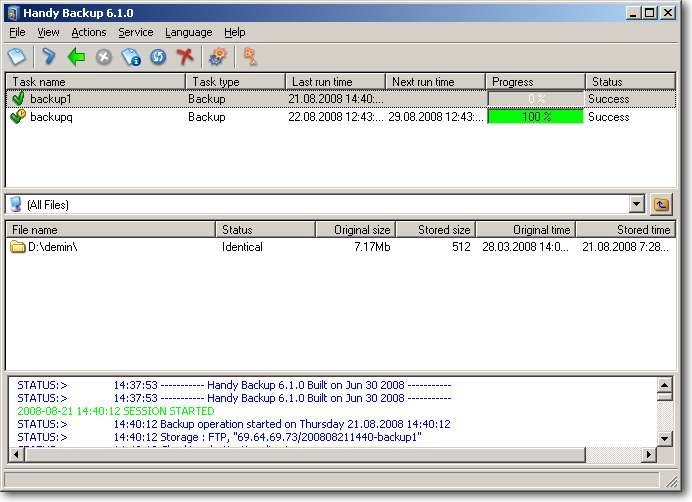692x502 pixels.
Task: Click the Identical status cell
Action: (x=242, y=247)
